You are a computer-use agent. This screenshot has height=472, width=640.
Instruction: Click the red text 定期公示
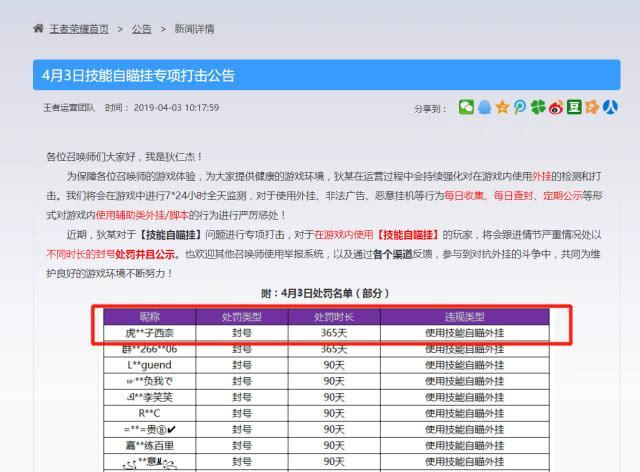pos(562,196)
